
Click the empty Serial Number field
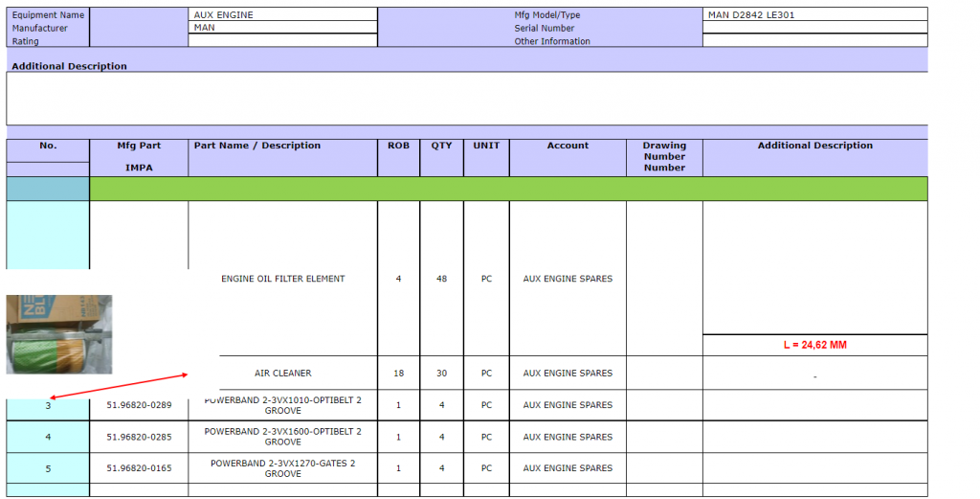814,28
